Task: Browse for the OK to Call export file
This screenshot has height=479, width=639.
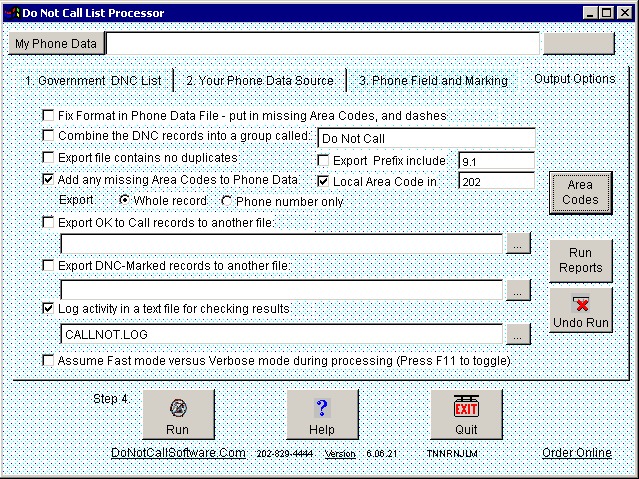Action: pyautogui.click(x=517, y=244)
